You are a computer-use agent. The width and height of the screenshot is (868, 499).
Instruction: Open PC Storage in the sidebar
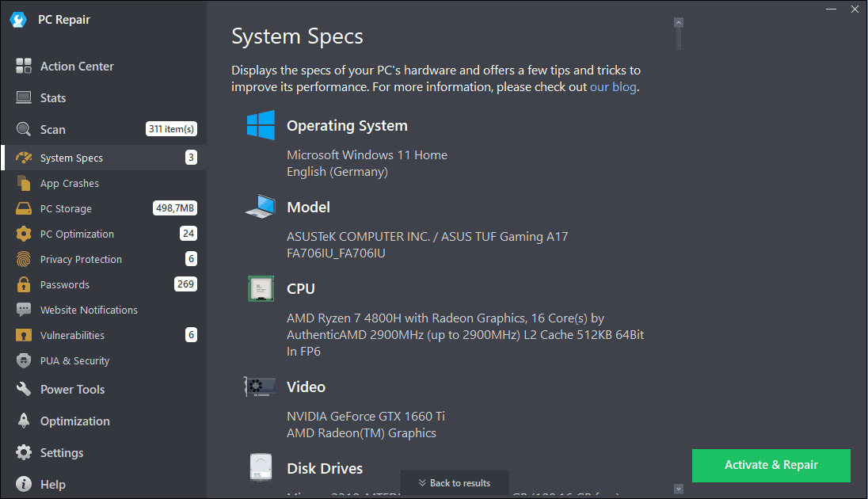tap(104, 209)
